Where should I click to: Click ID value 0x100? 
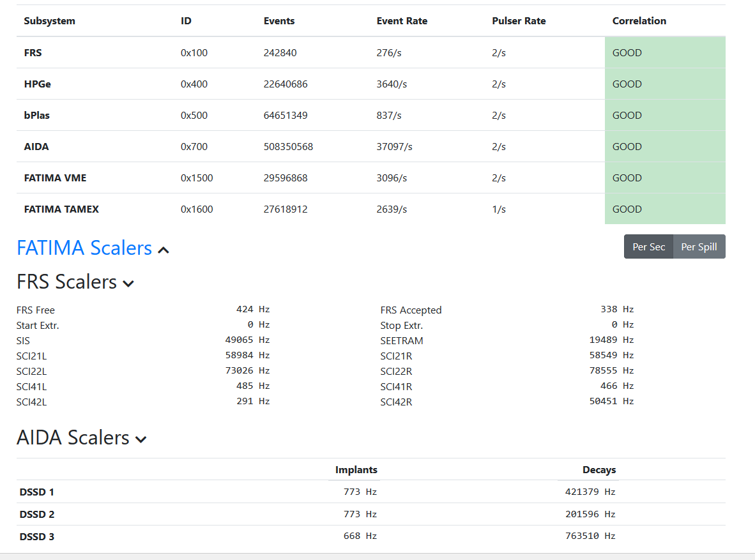click(x=194, y=52)
